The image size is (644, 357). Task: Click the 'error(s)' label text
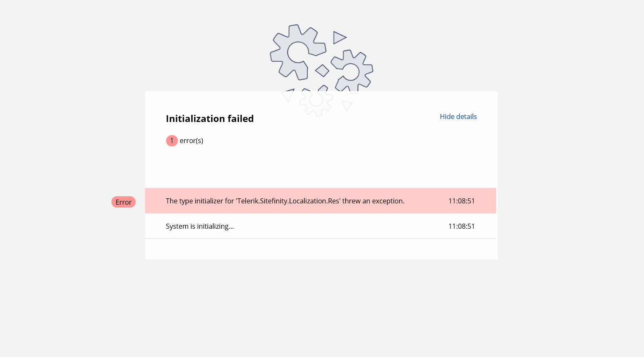coord(191,141)
